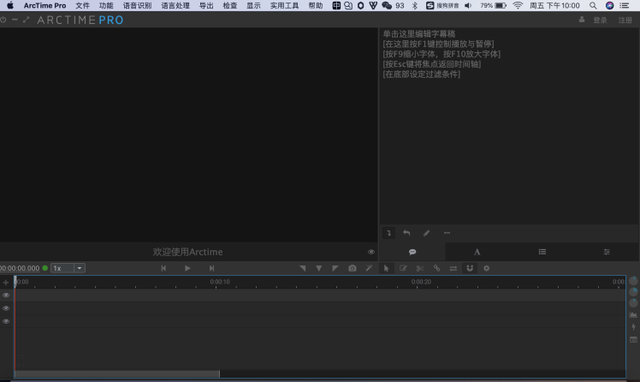Image resolution: width=640 pixels, height=382 pixels.
Task: Open the 显示 menu
Action: pos(253,5)
